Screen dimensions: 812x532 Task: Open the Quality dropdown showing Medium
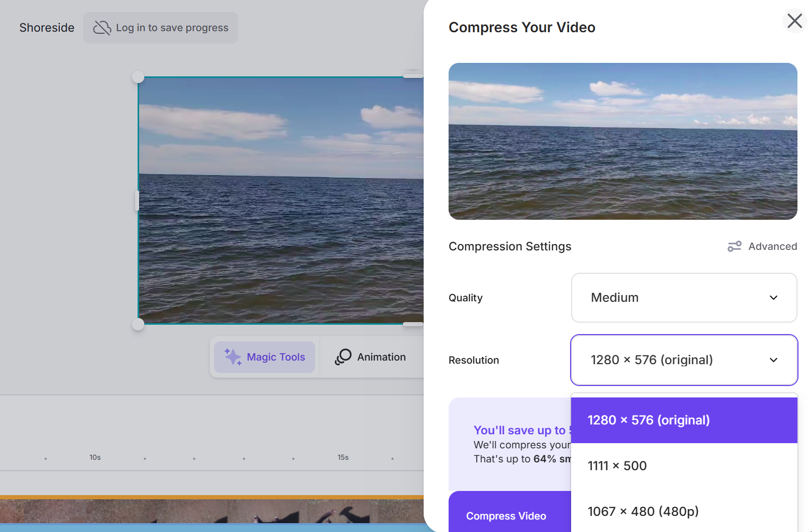point(684,298)
